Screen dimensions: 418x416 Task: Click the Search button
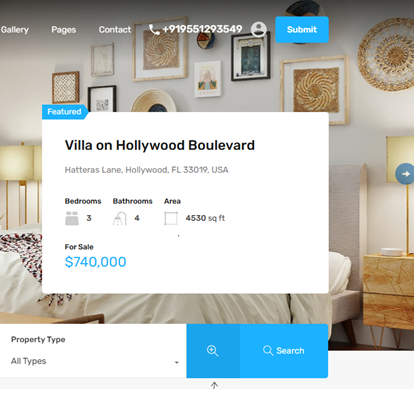point(284,351)
